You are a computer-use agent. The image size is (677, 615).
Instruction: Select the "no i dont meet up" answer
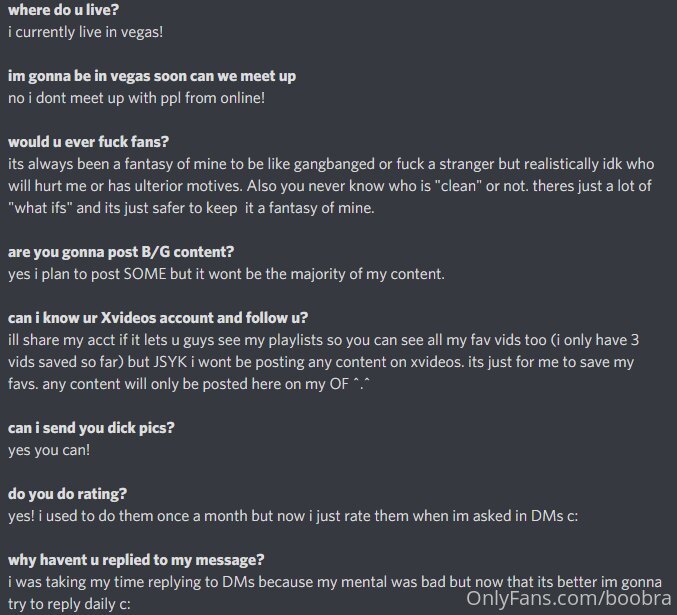(x=136, y=98)
